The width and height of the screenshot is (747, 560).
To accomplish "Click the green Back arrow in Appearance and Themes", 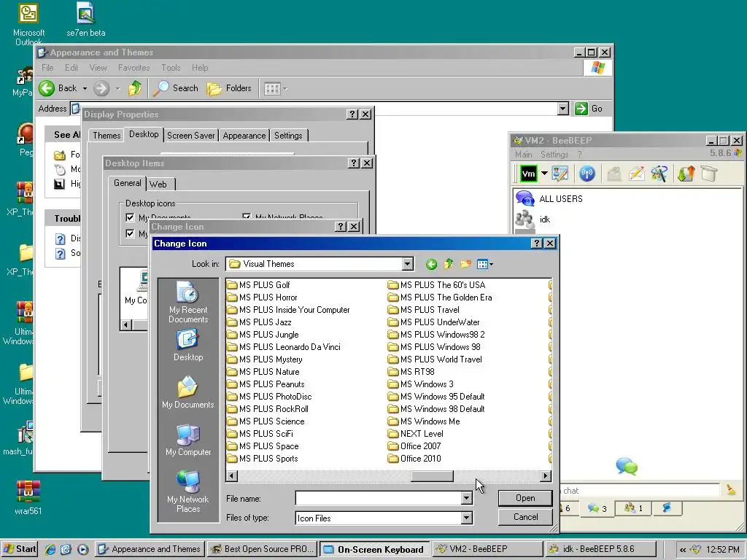I will 47,88.
